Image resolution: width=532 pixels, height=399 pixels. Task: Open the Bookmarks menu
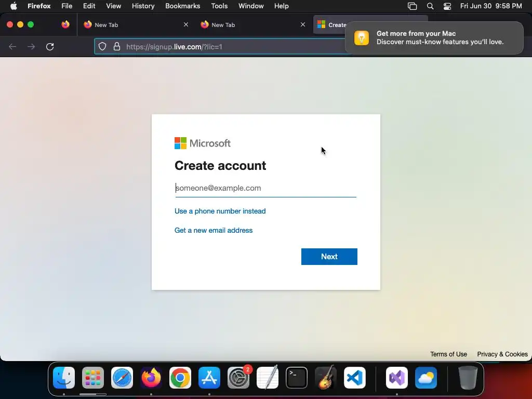click(x=182, y=6)
